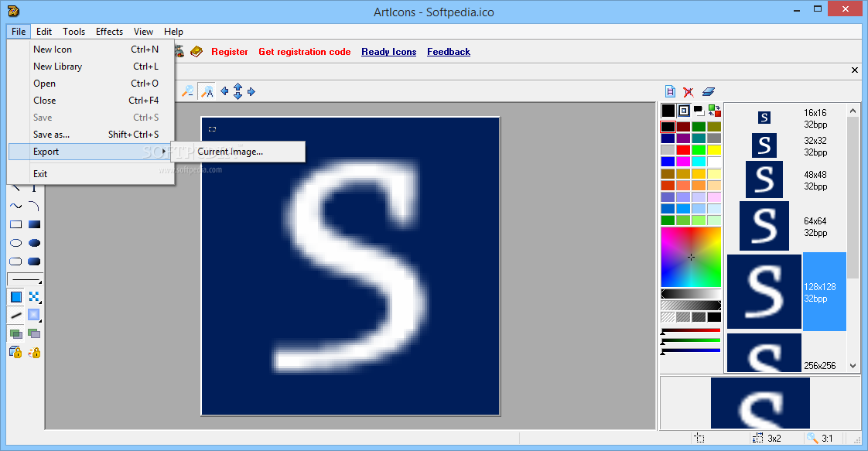This screenshot has width=868, height=451.
Task: Select the 256x256 image format
Action: (786, 353)
